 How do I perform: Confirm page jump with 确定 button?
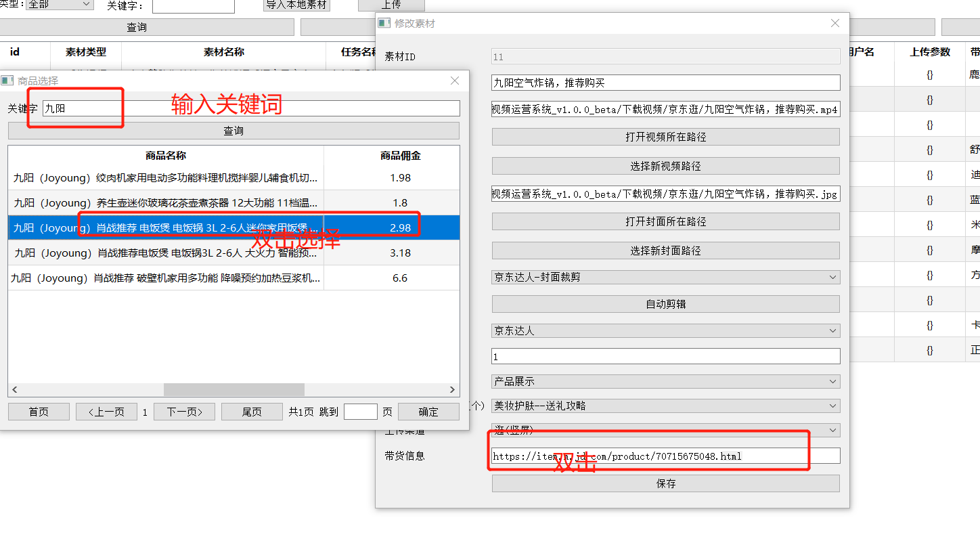click(428, 412)
